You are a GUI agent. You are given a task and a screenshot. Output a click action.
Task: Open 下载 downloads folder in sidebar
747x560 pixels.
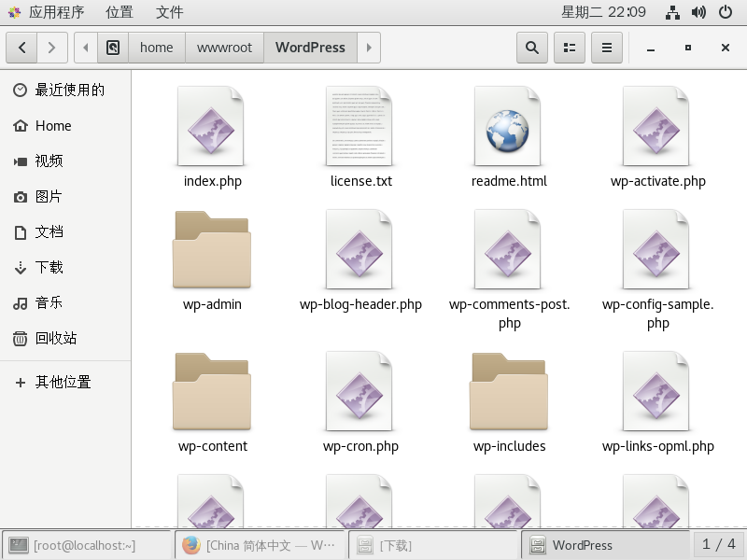(65, 267)
